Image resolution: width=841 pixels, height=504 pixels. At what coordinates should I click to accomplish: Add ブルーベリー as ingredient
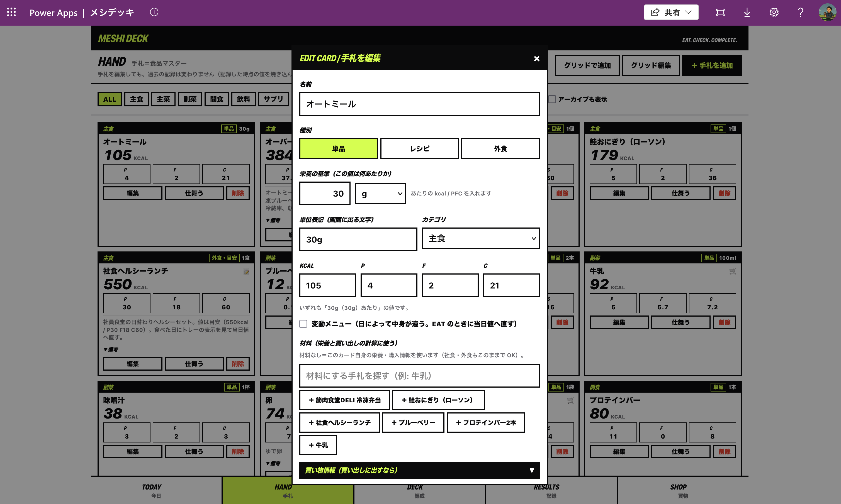413,422
